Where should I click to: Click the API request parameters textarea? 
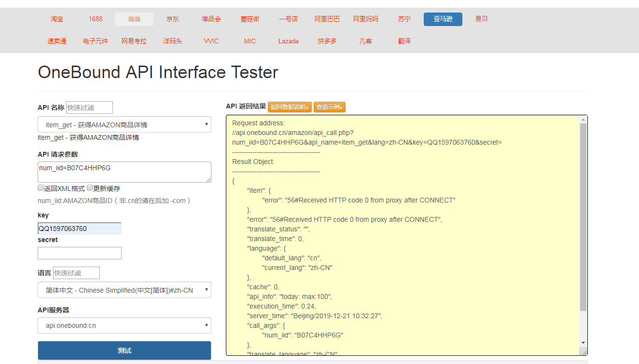[125, 172]
